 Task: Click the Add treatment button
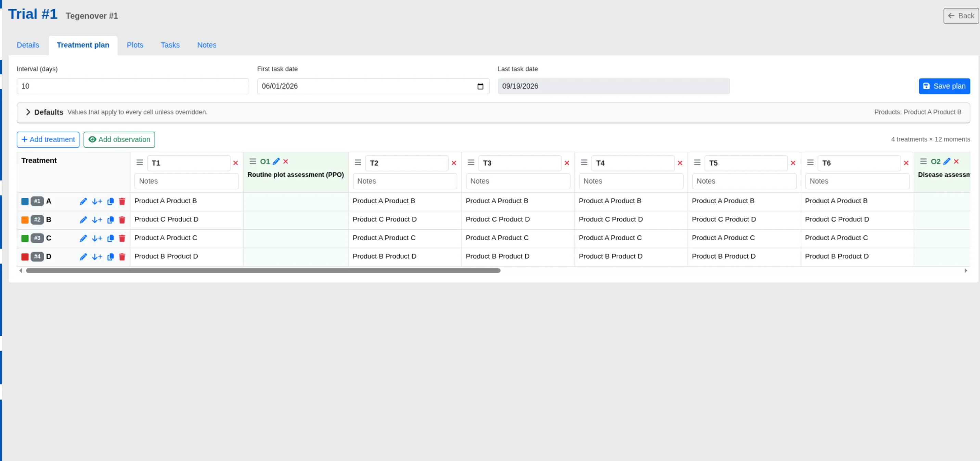(x=48, y=139)
